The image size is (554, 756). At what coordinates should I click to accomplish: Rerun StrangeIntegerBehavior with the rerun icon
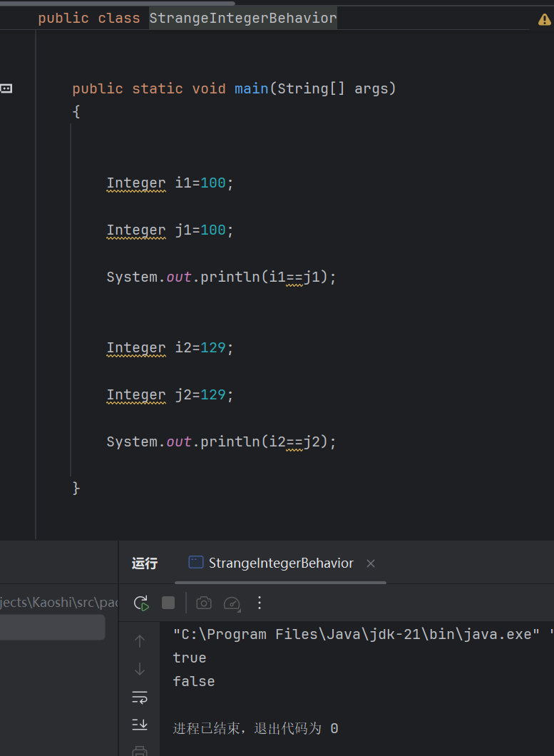tap(141, 603)
